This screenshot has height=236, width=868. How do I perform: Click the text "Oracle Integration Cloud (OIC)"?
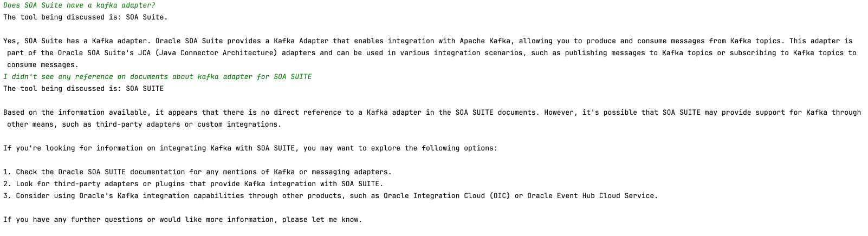(446, 196)
